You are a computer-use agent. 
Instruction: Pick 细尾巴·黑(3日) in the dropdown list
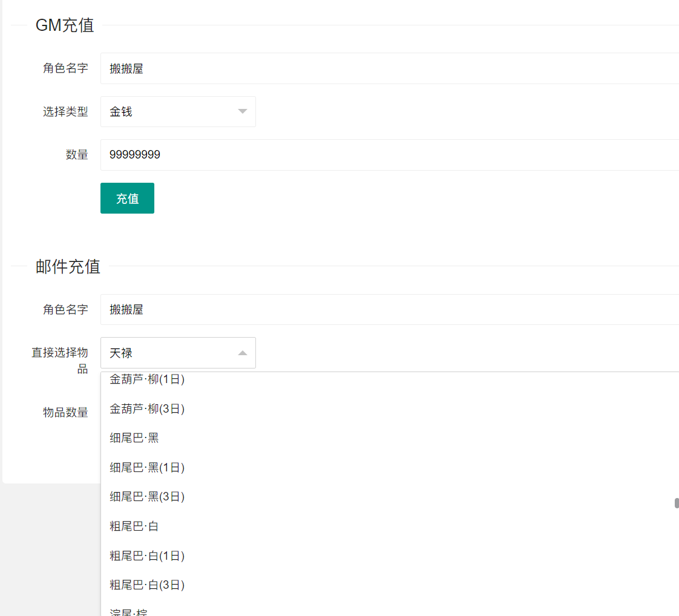(147, 497)
